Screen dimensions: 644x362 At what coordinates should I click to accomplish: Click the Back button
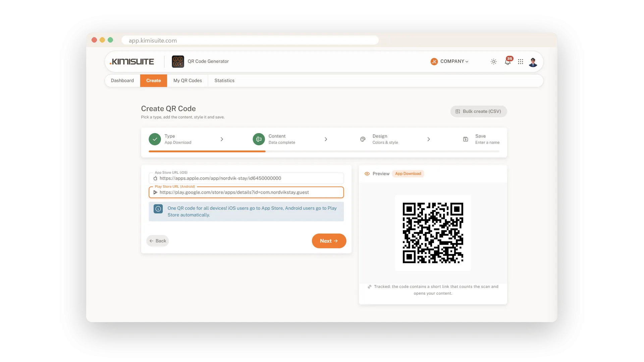[157, 241]
